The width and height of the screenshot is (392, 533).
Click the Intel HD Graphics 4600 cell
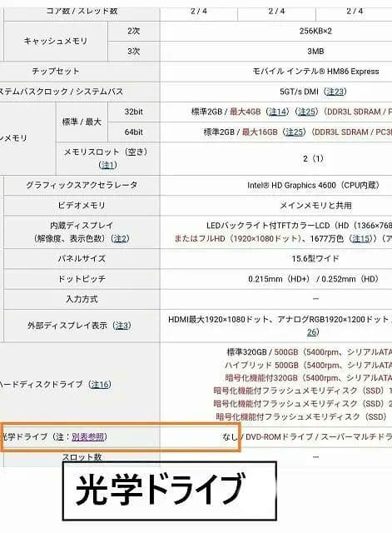(313, 185)
